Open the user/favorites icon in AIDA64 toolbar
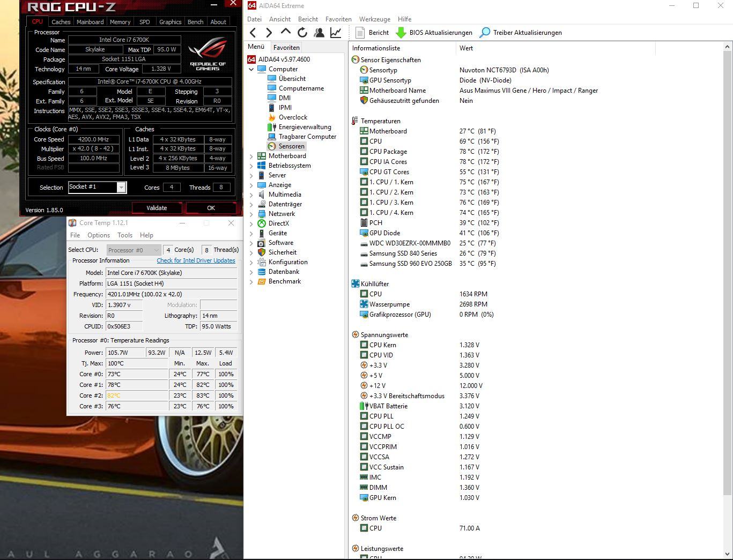The height and width of the screenshot is (560, 733). click(x=319, y=33)
